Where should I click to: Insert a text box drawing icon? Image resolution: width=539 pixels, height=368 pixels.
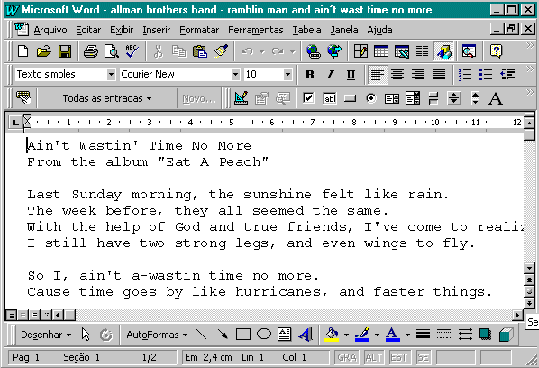coord(284,334)
